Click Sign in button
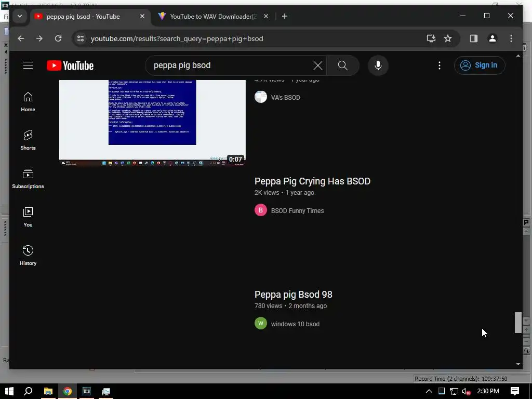532x399 pixels. 480,65
